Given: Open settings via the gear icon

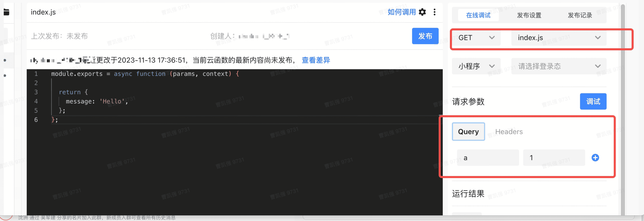Looking at the screenshot, I should 422,12.
